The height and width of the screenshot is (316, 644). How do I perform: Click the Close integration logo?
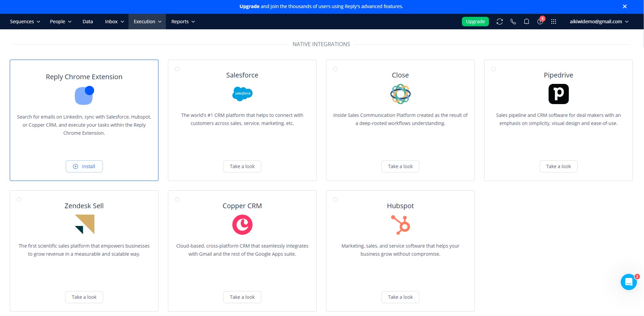click(401, 94)
